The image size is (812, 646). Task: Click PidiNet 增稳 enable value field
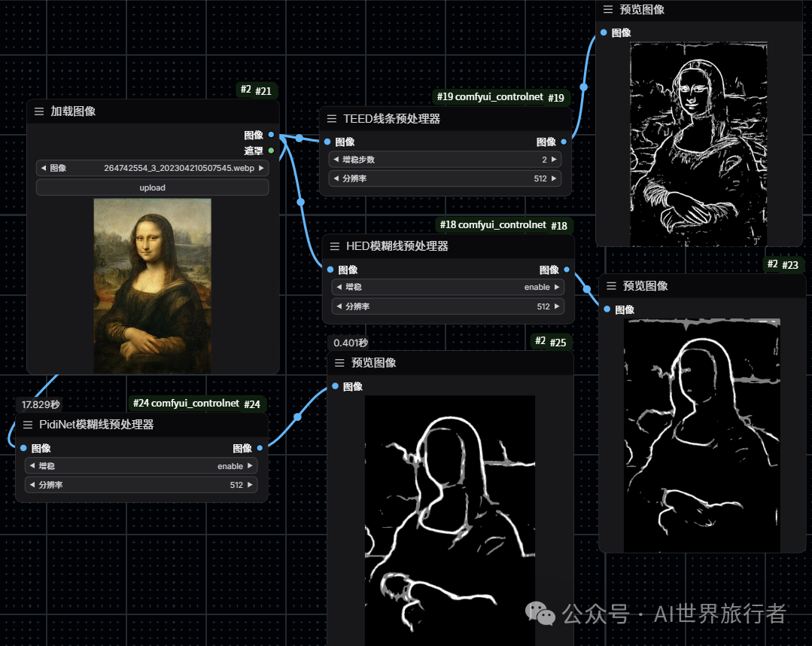click(x=141, y=466)
